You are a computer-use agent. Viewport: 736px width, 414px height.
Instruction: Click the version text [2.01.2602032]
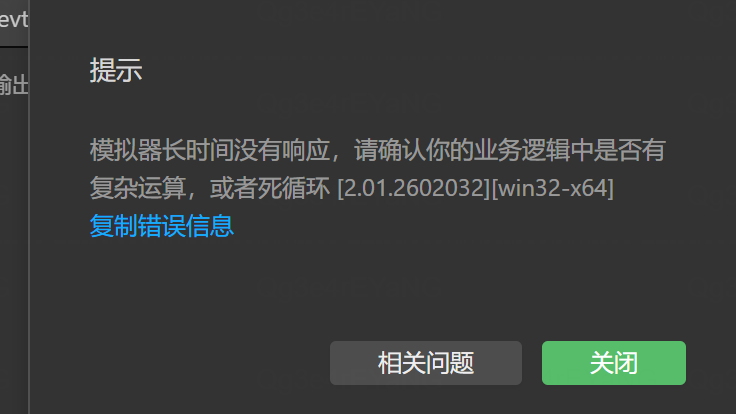(x=414, y=188)
